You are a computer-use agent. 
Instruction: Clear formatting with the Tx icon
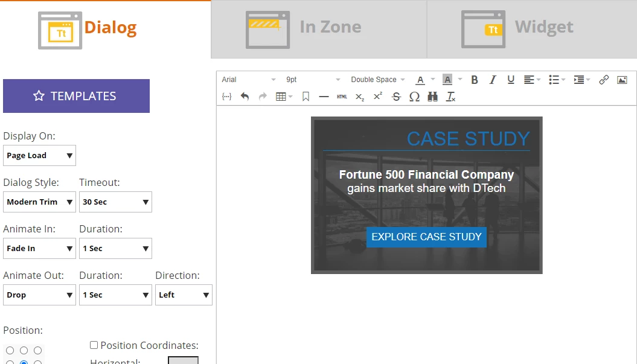[451, 97]
